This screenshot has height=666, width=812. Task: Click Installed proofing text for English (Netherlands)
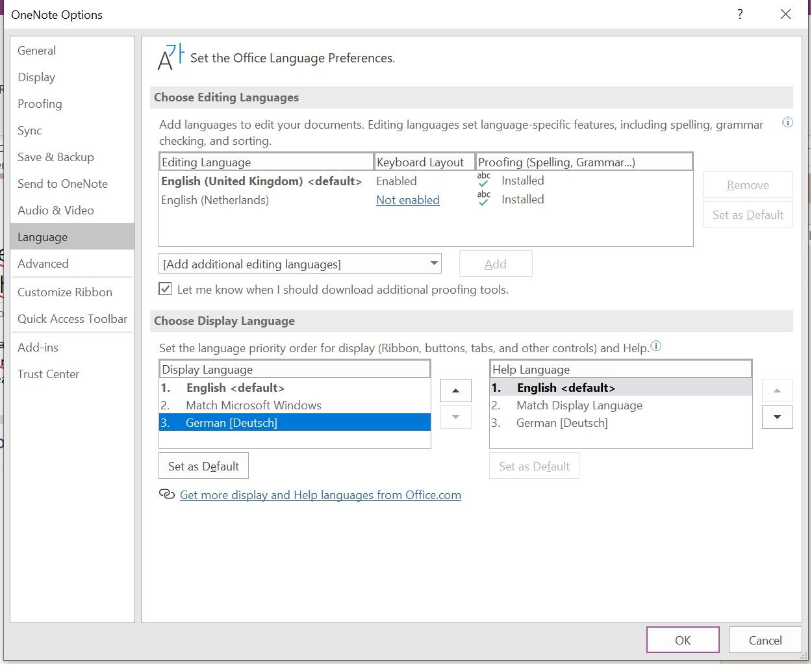click(523, 199)
